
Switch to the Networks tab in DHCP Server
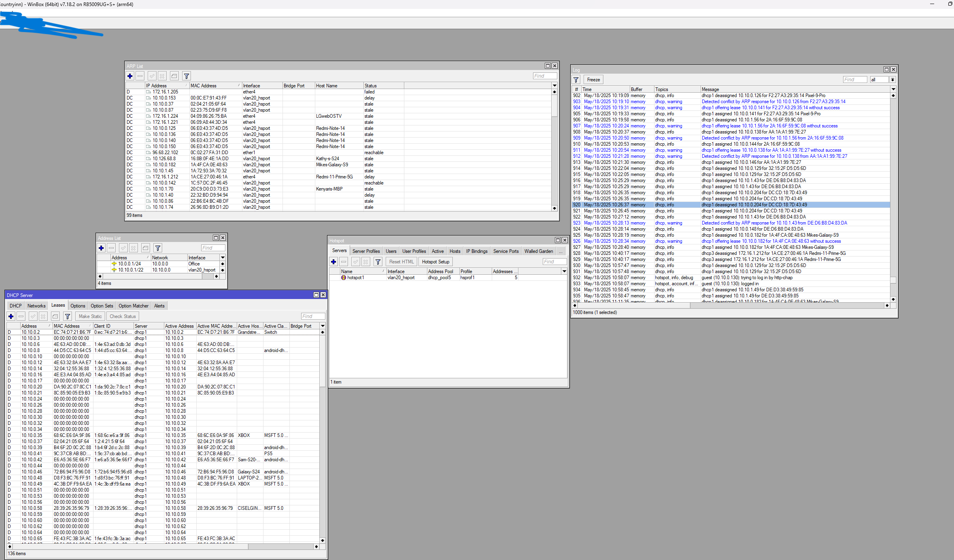point(36,305)
